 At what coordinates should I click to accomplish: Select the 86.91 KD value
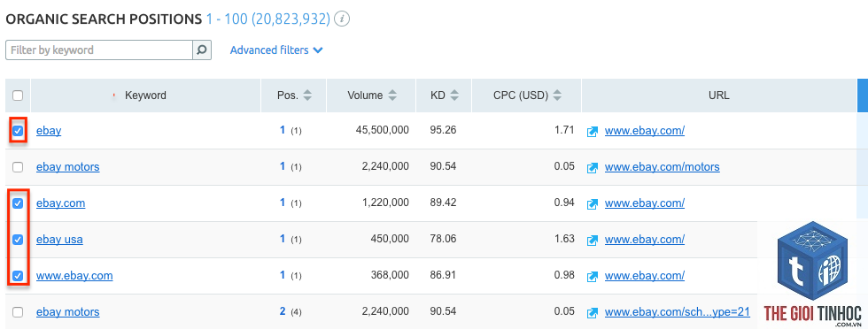pos(443,275)
